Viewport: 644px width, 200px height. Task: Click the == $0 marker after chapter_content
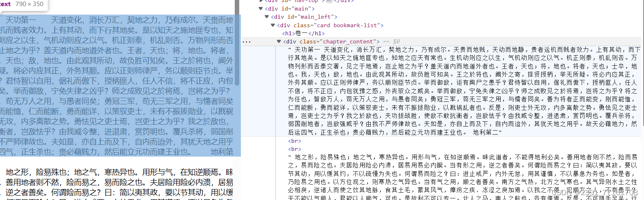pyautogui.click(x=391, y=41)
